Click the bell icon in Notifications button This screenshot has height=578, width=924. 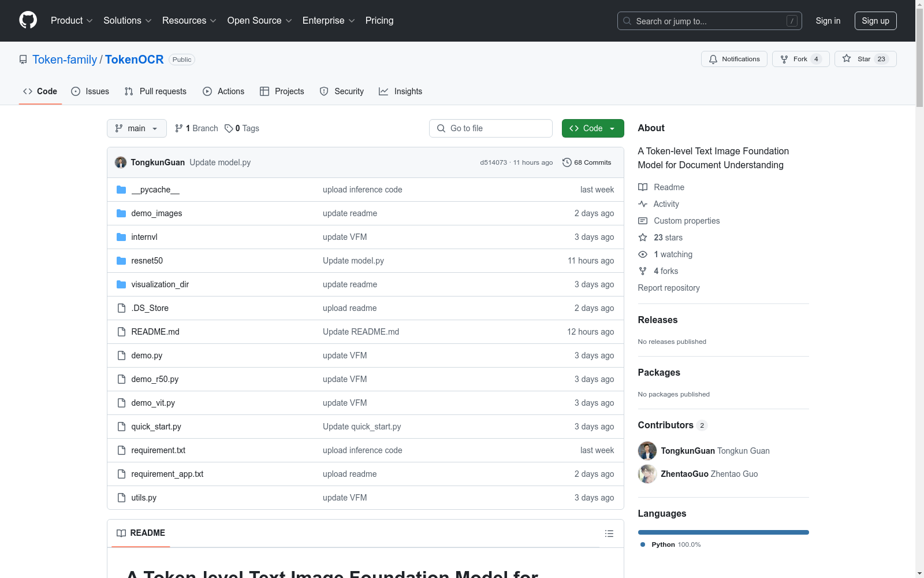pos(713,59)
